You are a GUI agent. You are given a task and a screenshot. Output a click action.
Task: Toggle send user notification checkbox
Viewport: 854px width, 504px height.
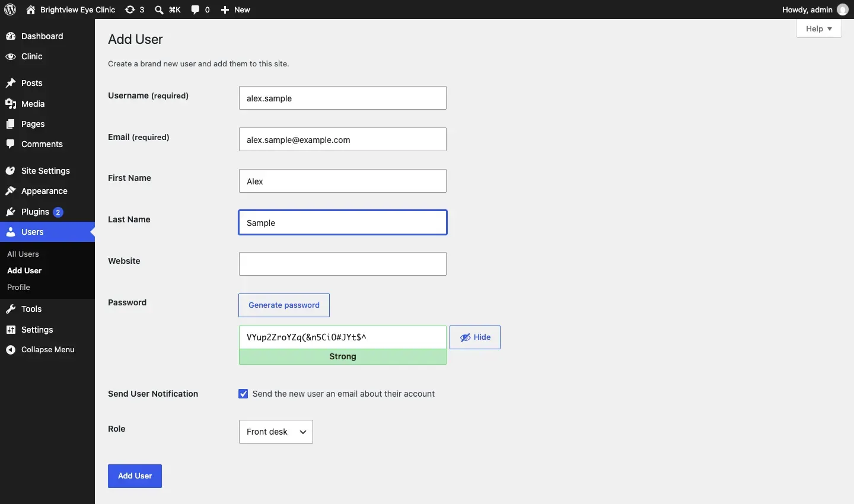tap(244, 394)
